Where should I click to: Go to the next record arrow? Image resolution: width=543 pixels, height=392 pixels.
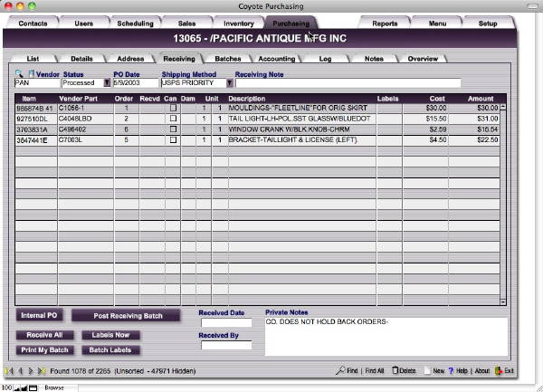pos(29,371)
